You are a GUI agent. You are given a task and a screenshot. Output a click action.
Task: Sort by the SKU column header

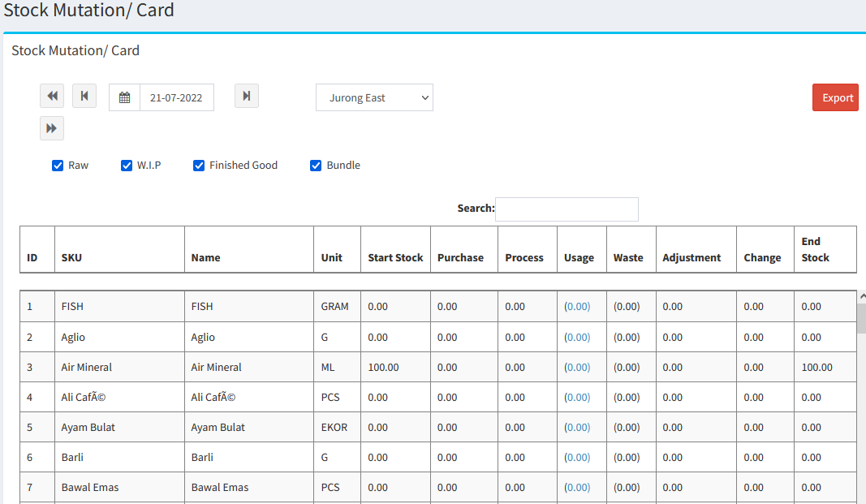[119, 249]
